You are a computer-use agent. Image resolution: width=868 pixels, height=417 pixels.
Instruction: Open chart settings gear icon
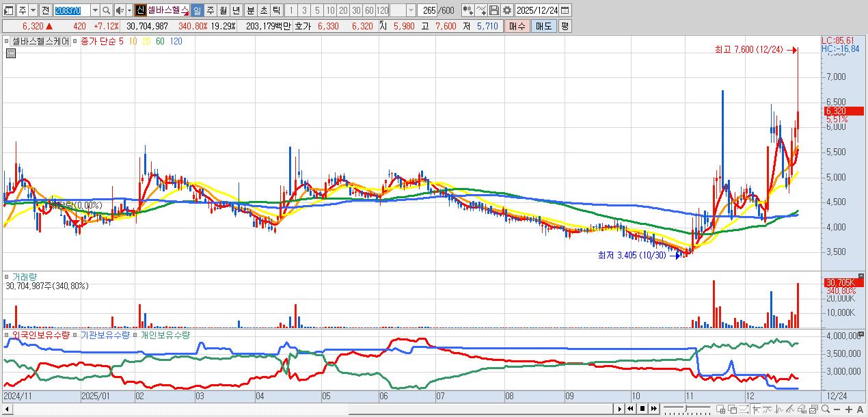point(506,10)
